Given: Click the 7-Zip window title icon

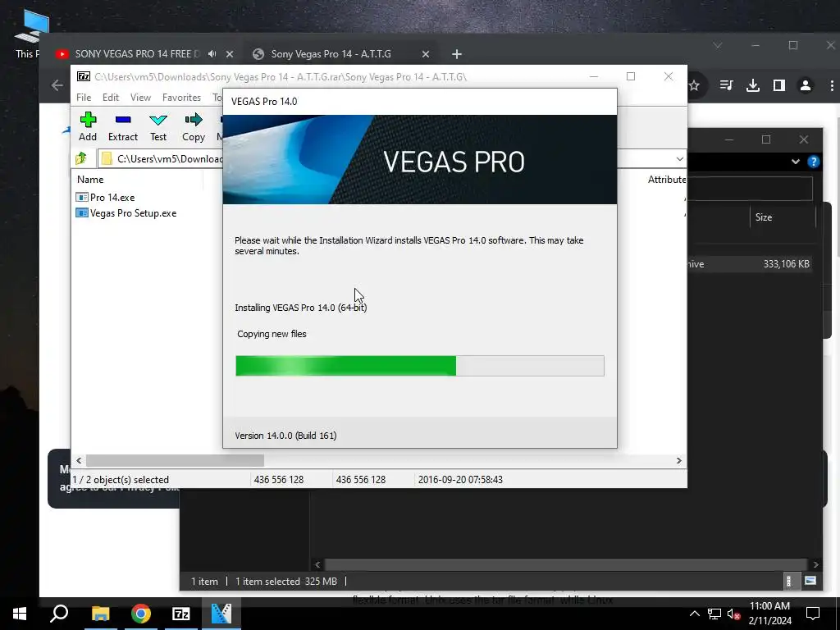Looking at the screenshot, I should [x=84, y=76].
